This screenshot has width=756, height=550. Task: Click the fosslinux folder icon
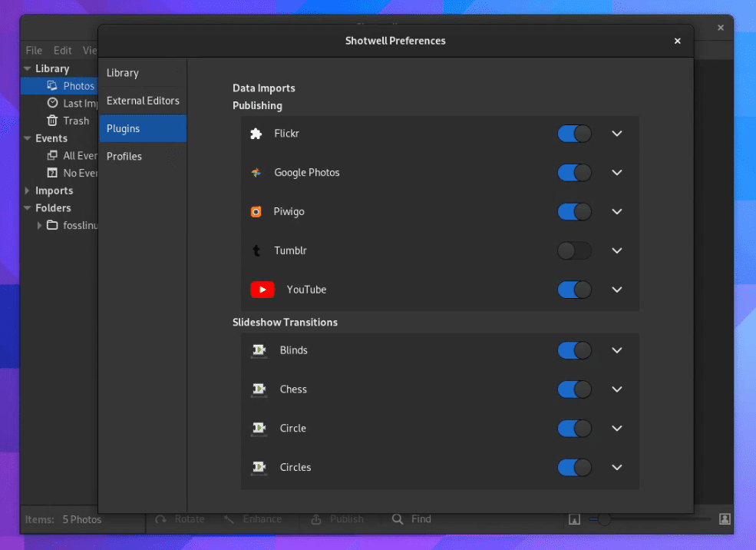click(x=52, y=225)
